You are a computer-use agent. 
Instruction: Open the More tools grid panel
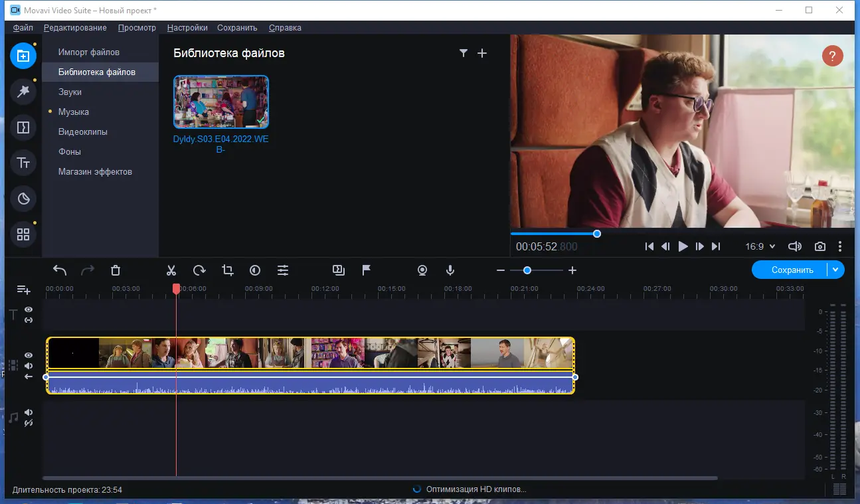tap(23, 234)
